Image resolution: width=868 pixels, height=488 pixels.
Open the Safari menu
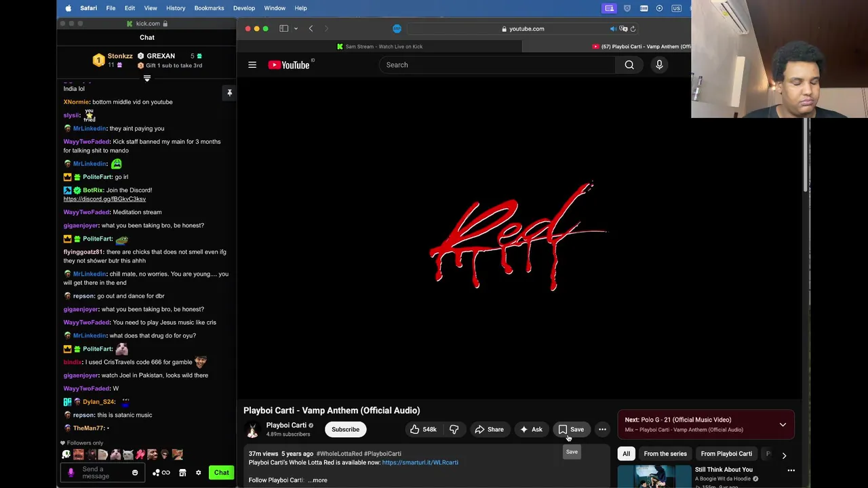click(88, 8)
